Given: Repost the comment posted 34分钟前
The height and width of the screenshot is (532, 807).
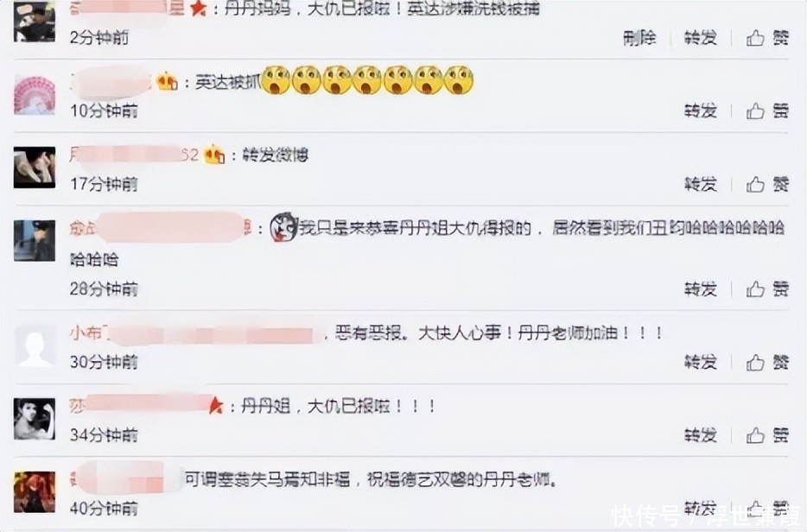Looking at the screenshot, I should click(x=700, y=435).
